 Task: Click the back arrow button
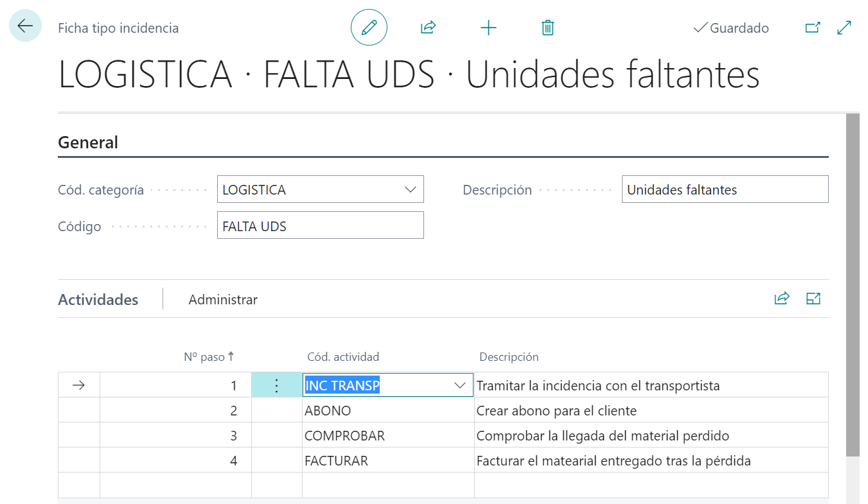pyautogui.click(x=25, y=26)
